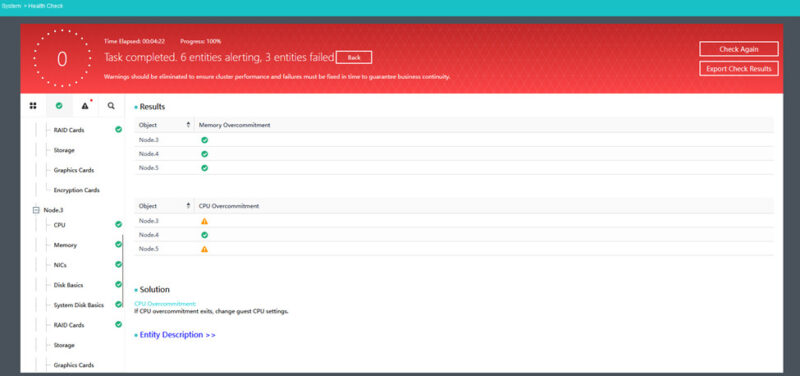
Task: Run the health check again
Action: [x=739, y=49]
